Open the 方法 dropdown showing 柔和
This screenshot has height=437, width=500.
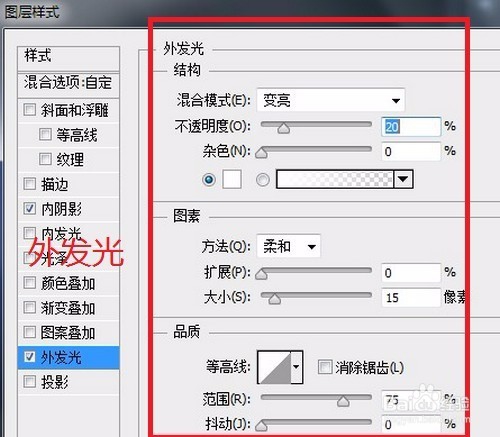click(288, 246)
